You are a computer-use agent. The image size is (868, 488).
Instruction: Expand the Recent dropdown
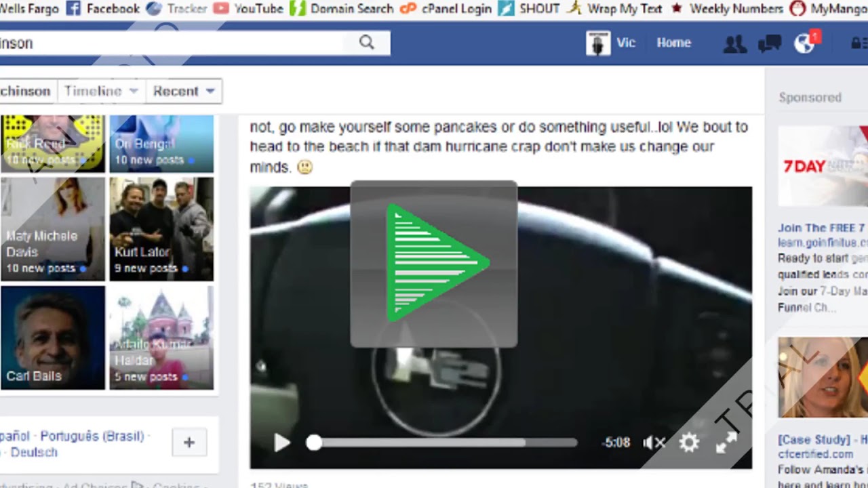click(x=184, y=91)
